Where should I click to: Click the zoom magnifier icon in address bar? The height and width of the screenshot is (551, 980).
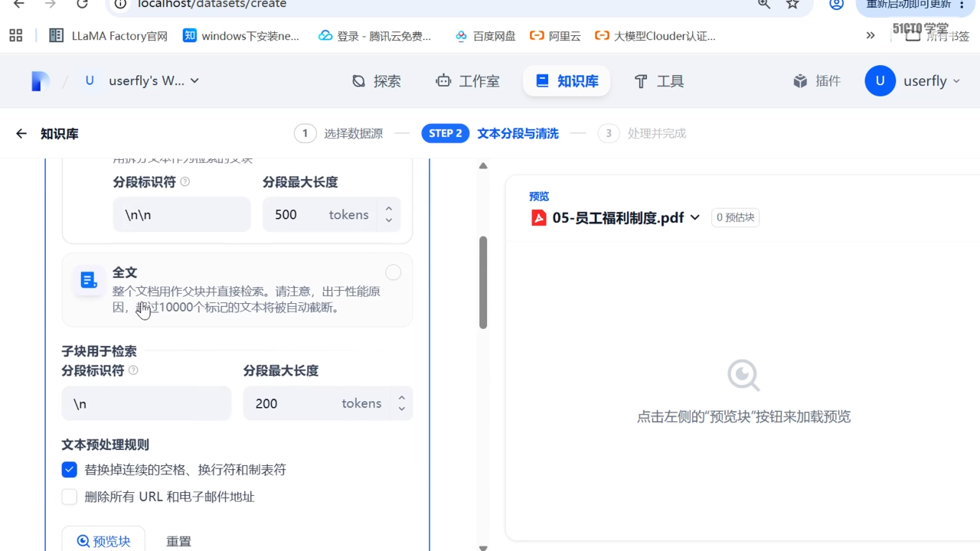click(764, 5)
